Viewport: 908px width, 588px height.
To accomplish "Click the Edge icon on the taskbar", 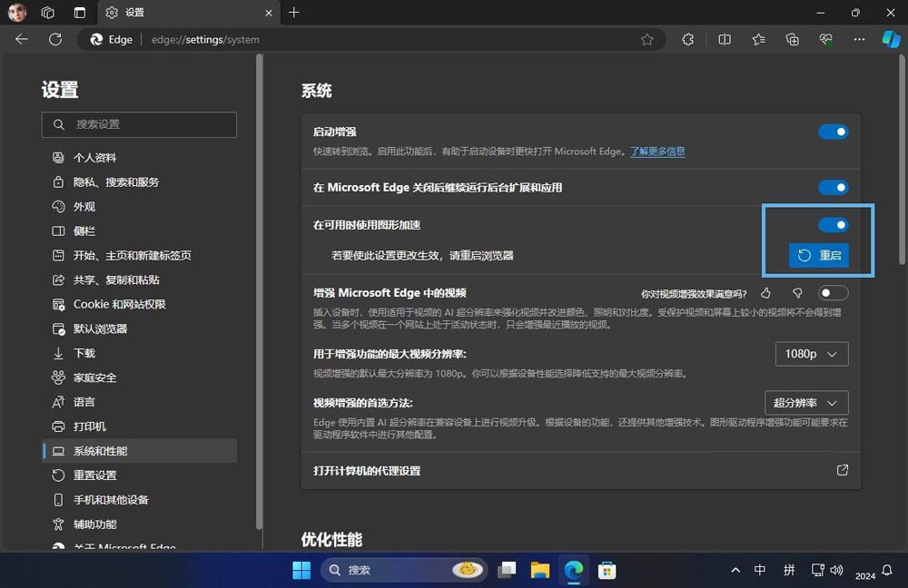I will [x=574, y=570].
